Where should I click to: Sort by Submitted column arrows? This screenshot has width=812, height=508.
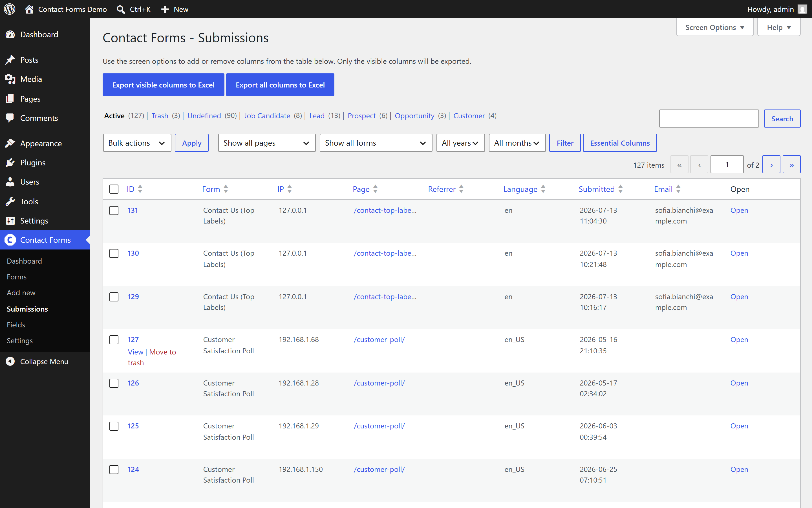pyautogui.click(x=620, y=189)
